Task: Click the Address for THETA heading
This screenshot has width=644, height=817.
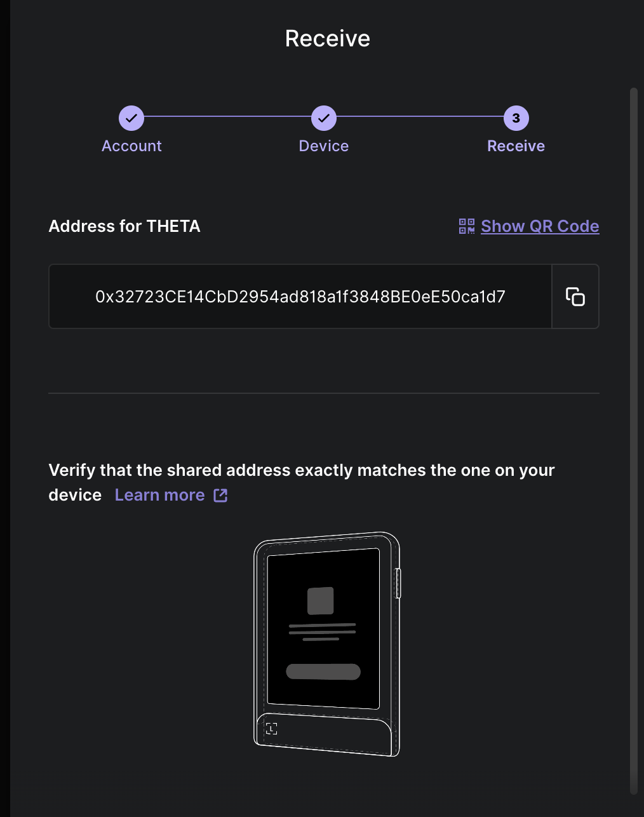Action: 124,226
